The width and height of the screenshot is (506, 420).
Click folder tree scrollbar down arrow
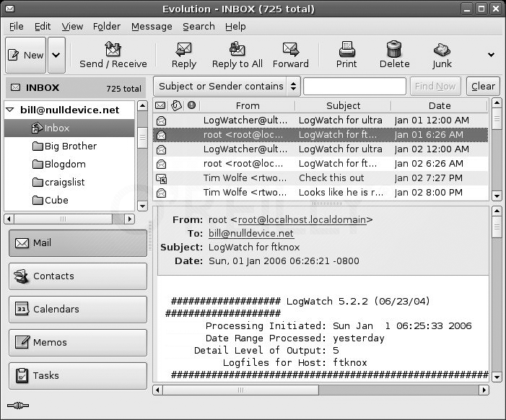142,206
